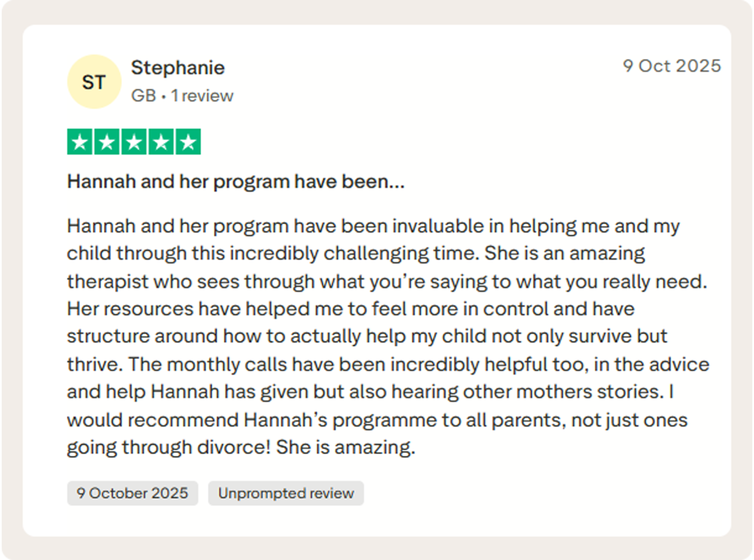Open Stephanie's reviewer profile name

pos(178,68)
